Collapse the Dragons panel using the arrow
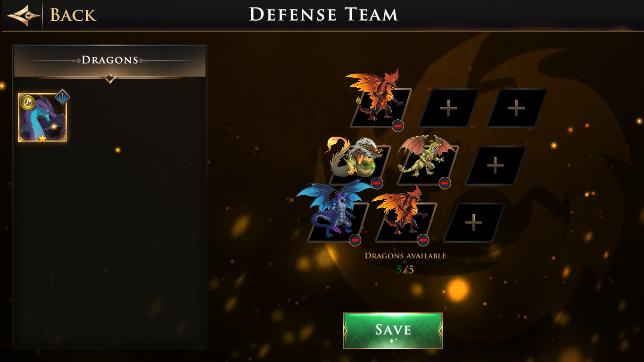Image resolution: width=644 pixels, height=362 pixels. pos(110,78)
